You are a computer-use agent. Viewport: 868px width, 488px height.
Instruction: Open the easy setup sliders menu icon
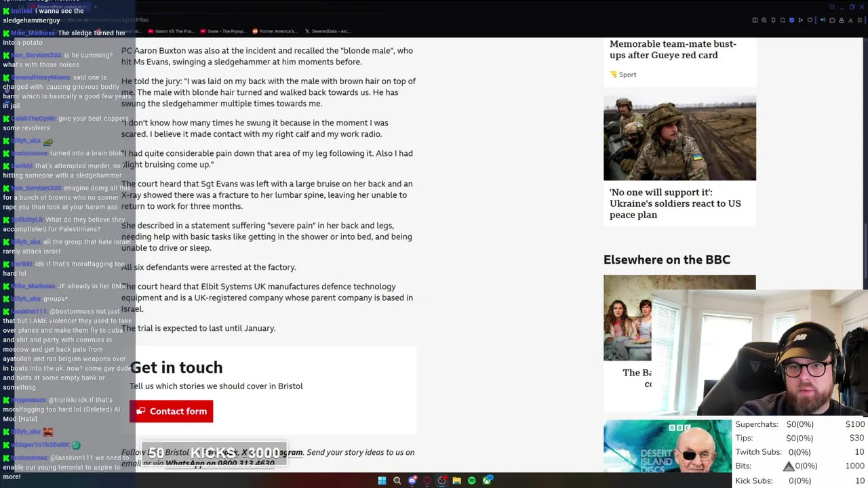pos(860,20)
